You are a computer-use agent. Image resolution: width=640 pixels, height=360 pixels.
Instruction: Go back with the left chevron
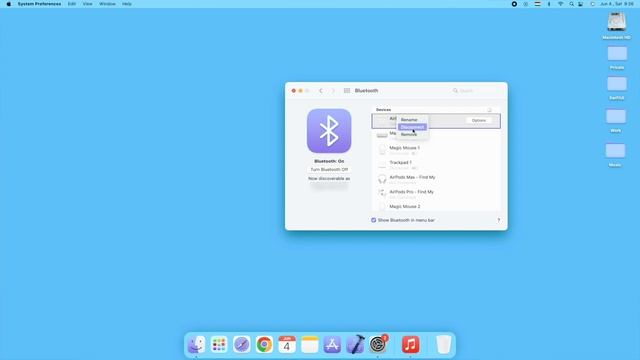coord(321,91)
